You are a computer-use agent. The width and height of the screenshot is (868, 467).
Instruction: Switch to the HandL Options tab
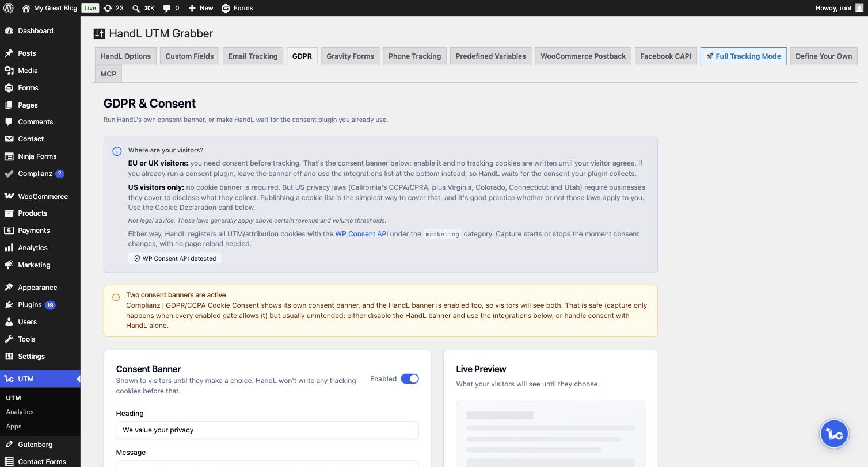[x=125, y=56]
